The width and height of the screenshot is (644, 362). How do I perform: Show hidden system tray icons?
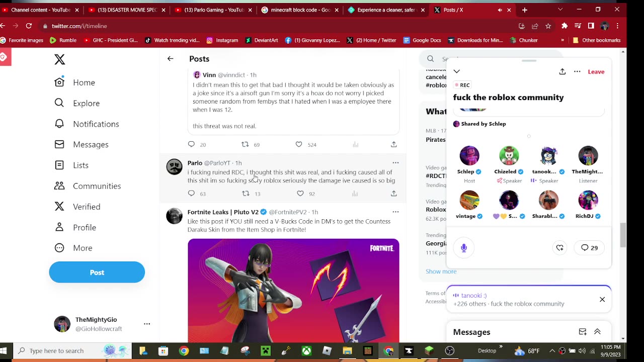click(552, 351)
